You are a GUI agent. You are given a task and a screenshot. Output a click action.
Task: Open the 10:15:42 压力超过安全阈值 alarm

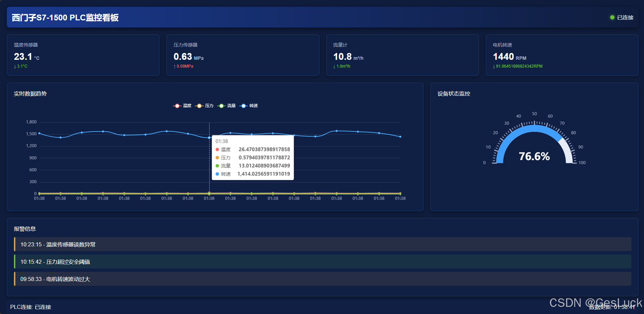[323, 262]
